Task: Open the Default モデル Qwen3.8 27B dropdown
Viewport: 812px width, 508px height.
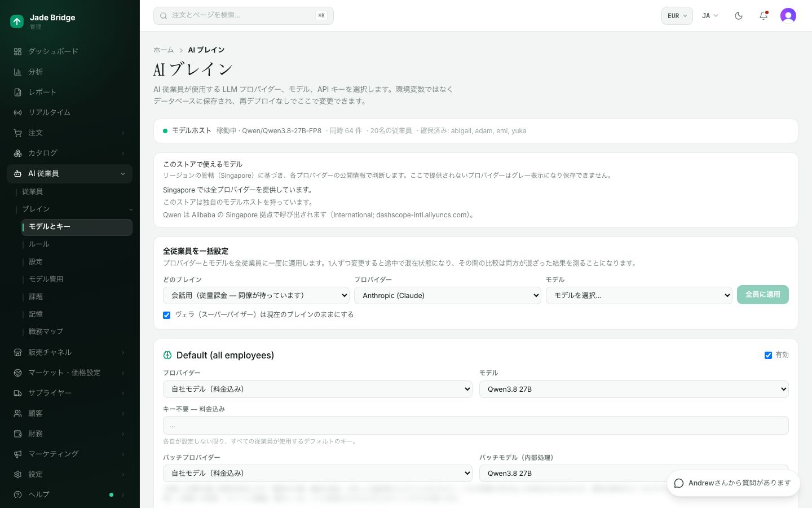Action: 634,389
